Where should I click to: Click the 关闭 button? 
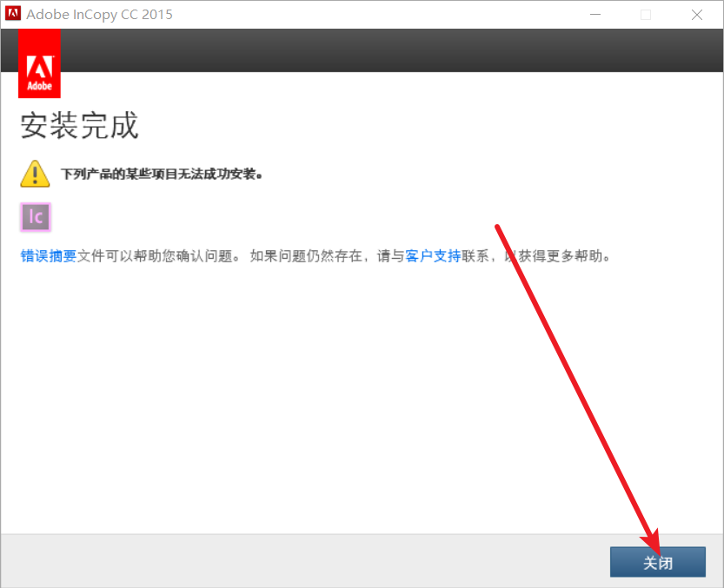657,562
